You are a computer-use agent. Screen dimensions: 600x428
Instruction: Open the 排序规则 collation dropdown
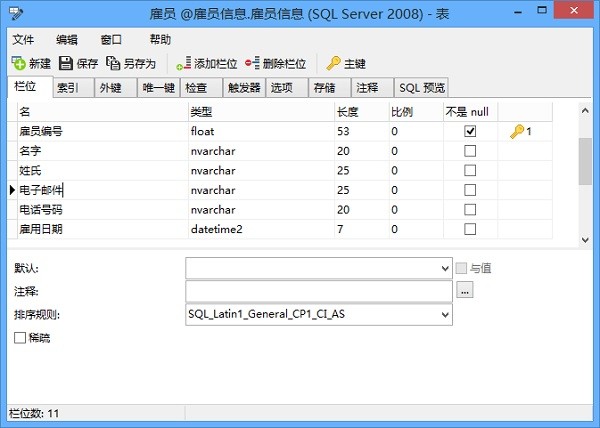coord(445,314)
